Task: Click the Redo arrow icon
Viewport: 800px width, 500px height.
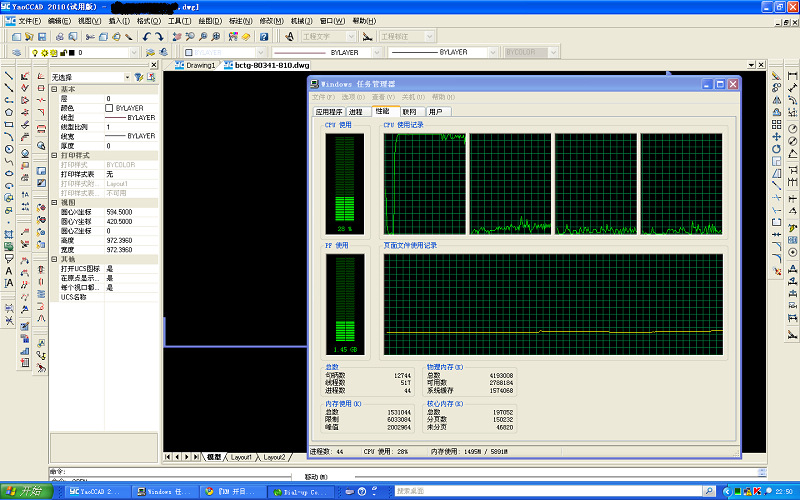Action: click(x=159, y=37)
